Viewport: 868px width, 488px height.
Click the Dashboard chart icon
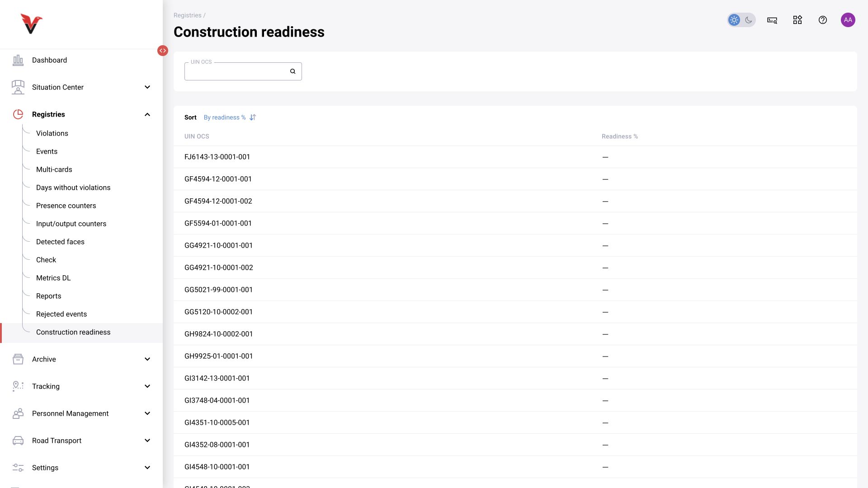click(x=18, y=60)
